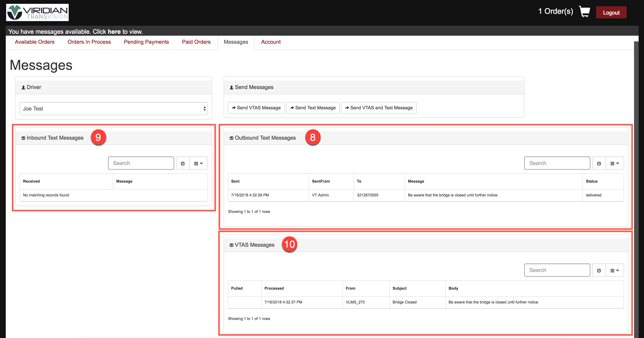Click Send Text Message button
The height and width of the screenshot is (338, 644).
313,108
